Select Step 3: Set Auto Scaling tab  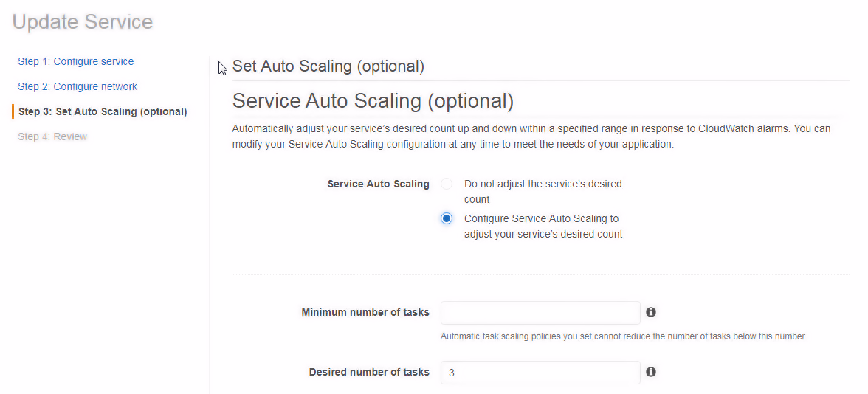click(103, 112)
